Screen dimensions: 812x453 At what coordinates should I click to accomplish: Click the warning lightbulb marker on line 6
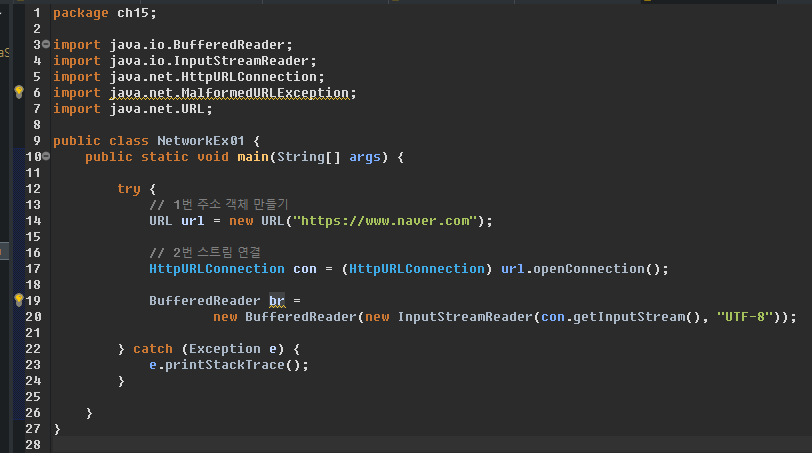click(x=19, y=92)
